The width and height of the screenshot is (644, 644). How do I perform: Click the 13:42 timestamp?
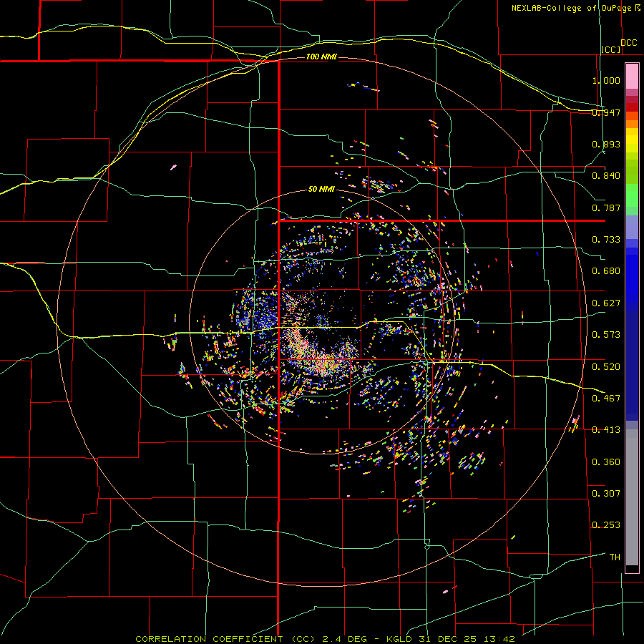click(x=498, y=639)
